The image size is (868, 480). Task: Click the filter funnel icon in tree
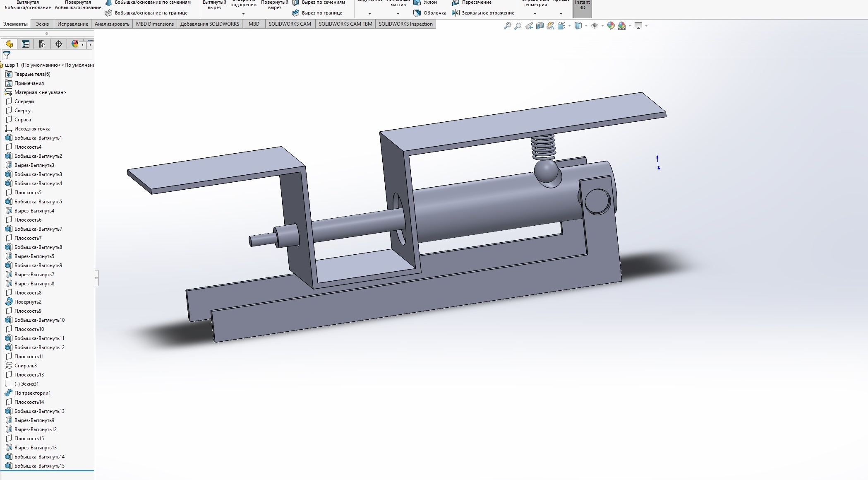[7, 55]
